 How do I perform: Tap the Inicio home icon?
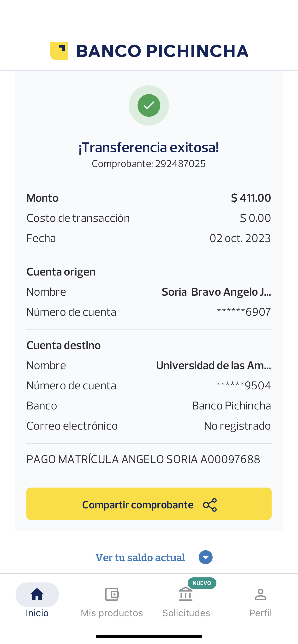point(37,594)
